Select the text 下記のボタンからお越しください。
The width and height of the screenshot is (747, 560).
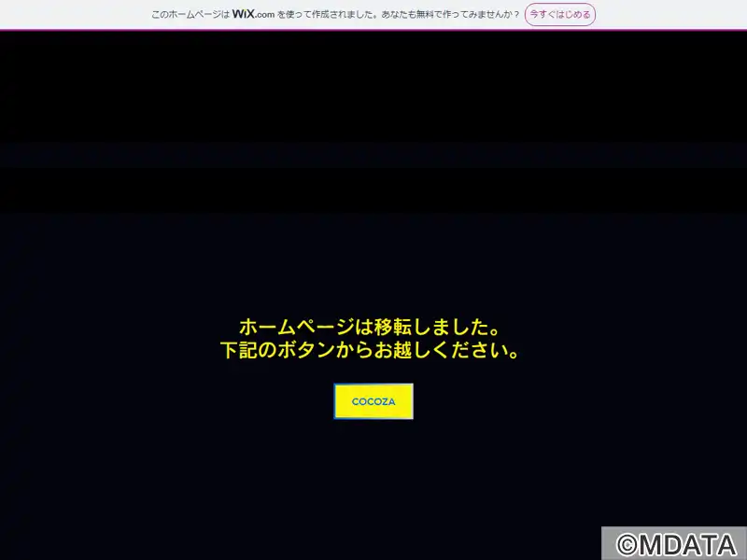[x=369, y=350]
